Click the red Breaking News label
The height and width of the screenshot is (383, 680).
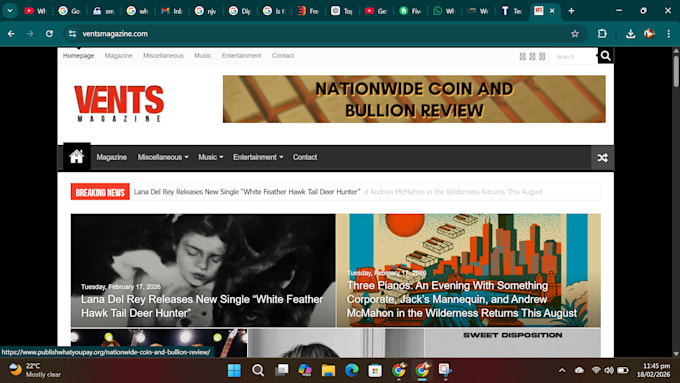tap(100, 192)
